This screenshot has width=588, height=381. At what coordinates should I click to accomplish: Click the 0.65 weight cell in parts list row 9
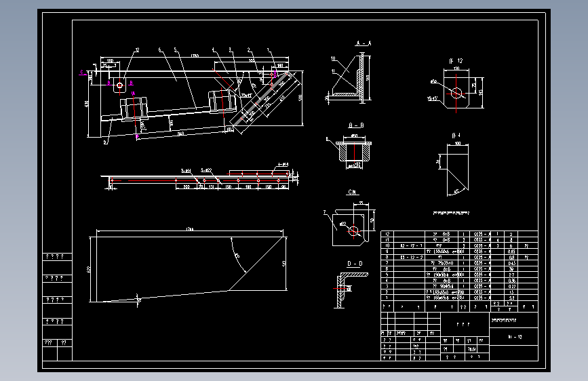(511, 252)
